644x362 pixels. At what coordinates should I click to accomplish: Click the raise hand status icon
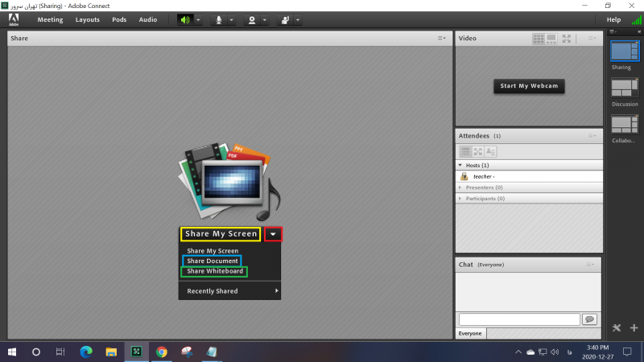(284, 19)
